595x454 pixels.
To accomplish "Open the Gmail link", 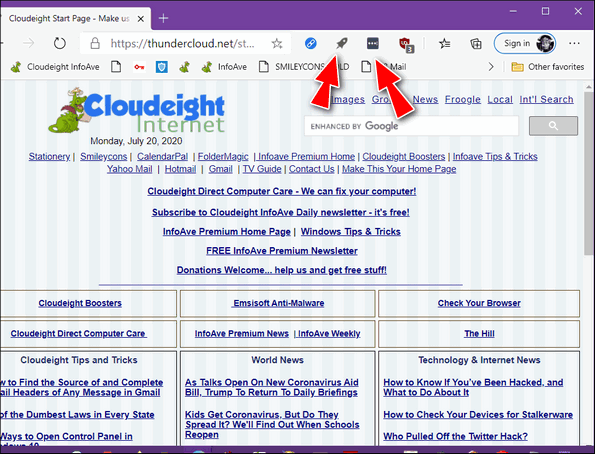I will pos(220,169).
